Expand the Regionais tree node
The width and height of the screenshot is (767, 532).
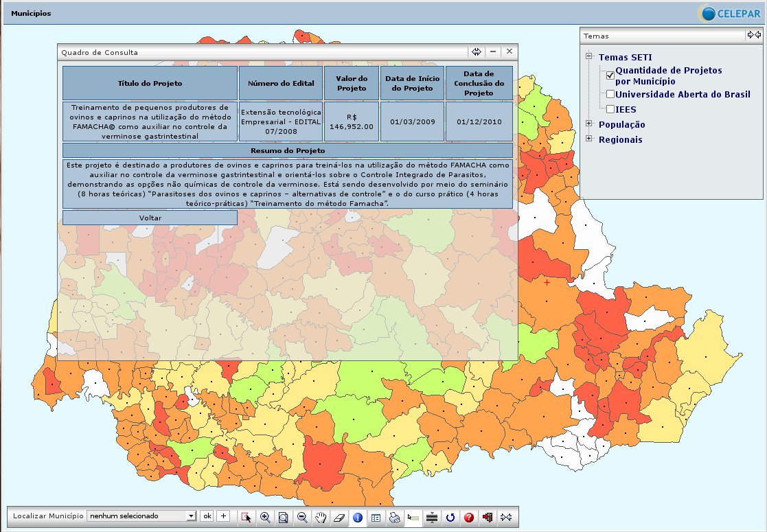point(588,139)
